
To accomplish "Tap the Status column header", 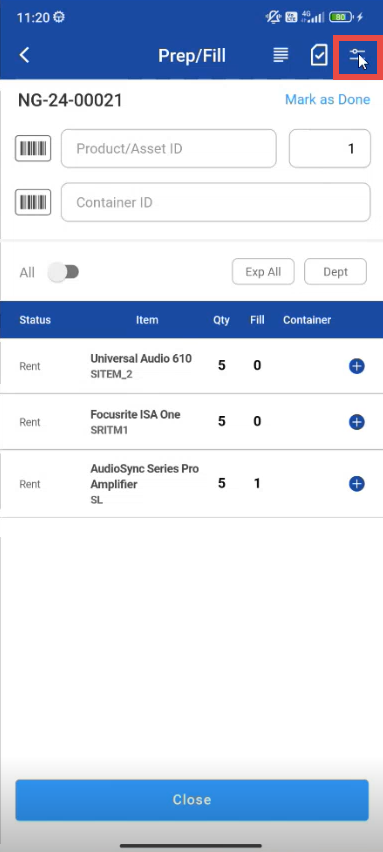I will 35,320.
